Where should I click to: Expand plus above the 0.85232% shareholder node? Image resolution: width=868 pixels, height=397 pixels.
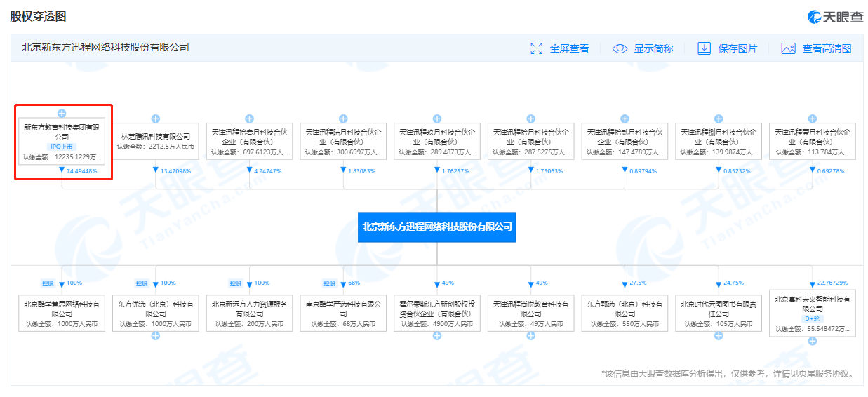718,119
